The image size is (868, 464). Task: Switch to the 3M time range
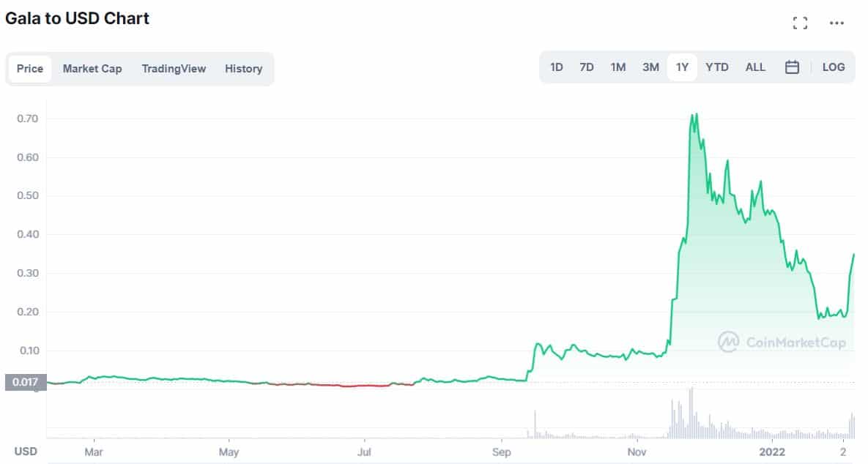(650, 67)
